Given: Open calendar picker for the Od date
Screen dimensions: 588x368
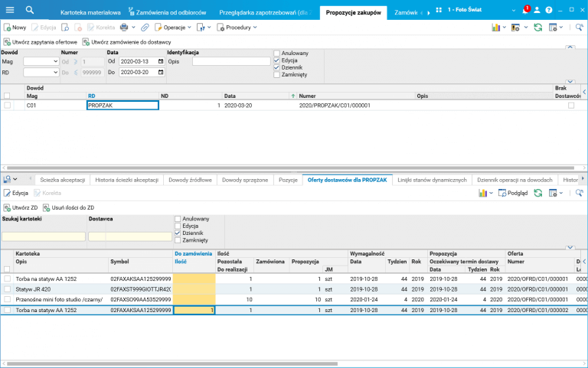Looking at the screenshot, I should point(161,61).
